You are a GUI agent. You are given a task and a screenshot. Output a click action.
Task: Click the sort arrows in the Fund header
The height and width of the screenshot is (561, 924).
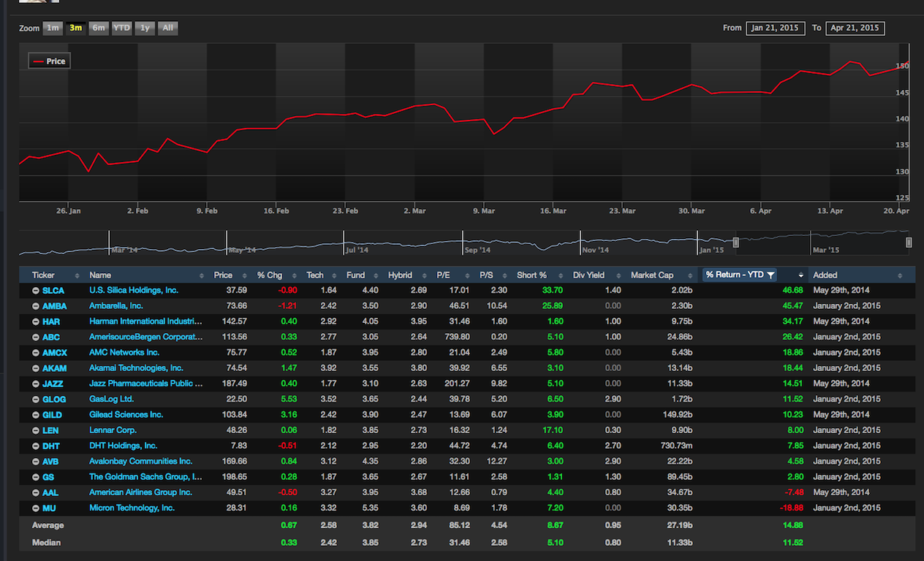pos(377,275)
